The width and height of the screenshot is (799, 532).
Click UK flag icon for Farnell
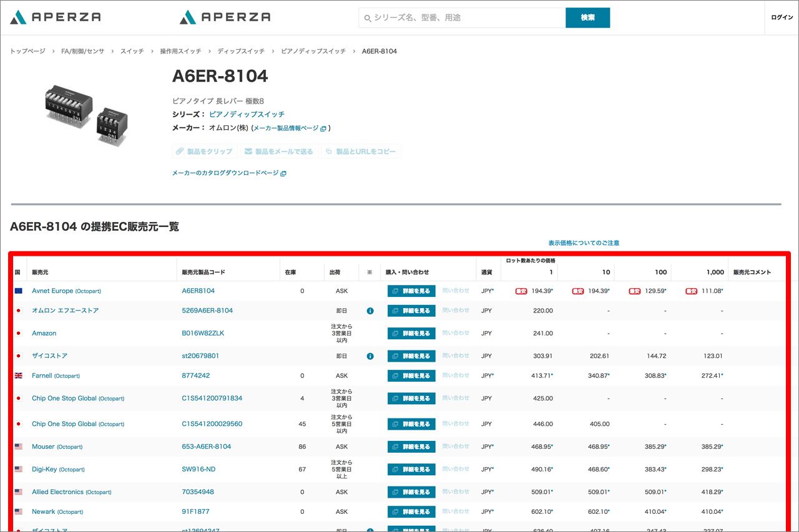coord(18,375)
